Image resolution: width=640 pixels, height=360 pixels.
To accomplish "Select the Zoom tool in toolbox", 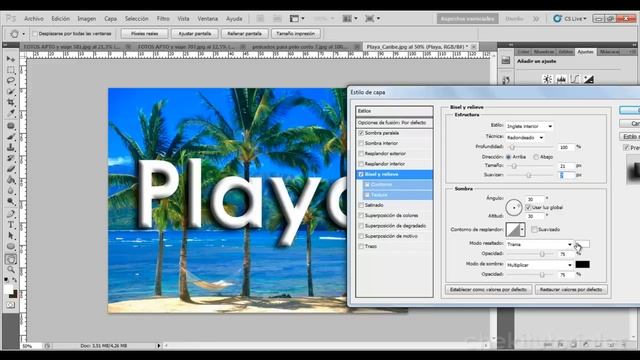I will pos(11,269).
